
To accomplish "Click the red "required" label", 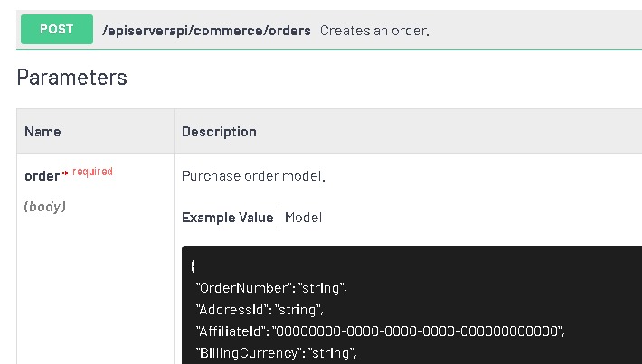I will click(92, 172).
